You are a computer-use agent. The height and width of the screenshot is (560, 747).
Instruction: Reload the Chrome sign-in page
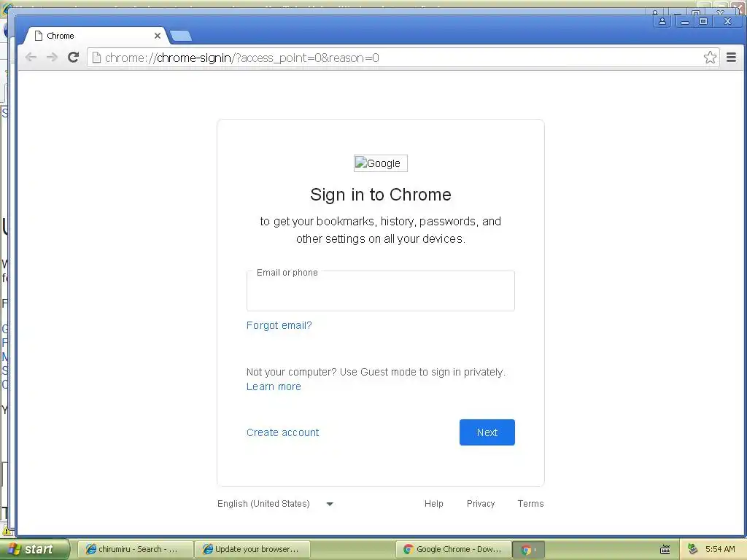coord(73,58)
